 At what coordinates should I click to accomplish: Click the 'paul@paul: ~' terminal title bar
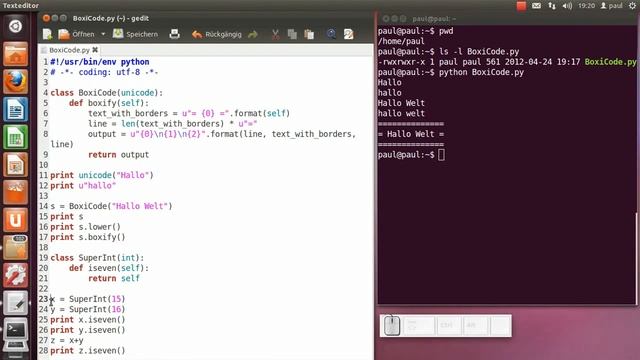[x=506, y=19]
